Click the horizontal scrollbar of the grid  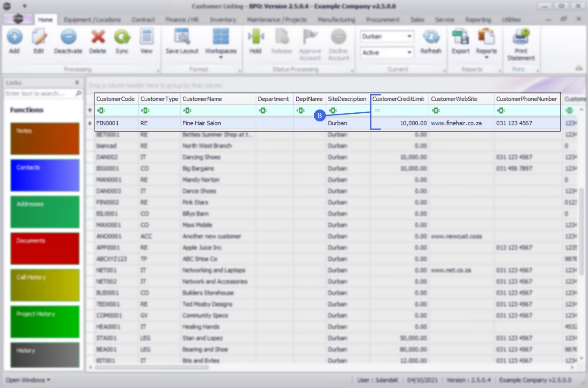pos(152,367)
